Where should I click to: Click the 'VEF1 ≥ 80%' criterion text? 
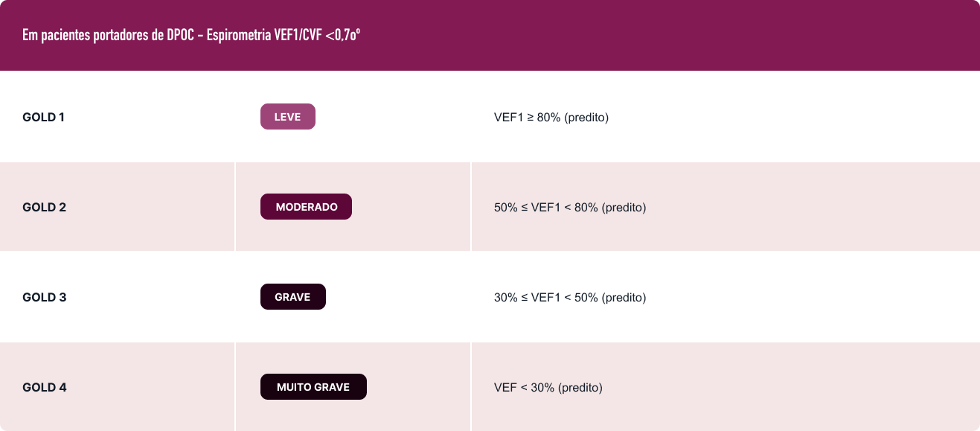[528, 117]
